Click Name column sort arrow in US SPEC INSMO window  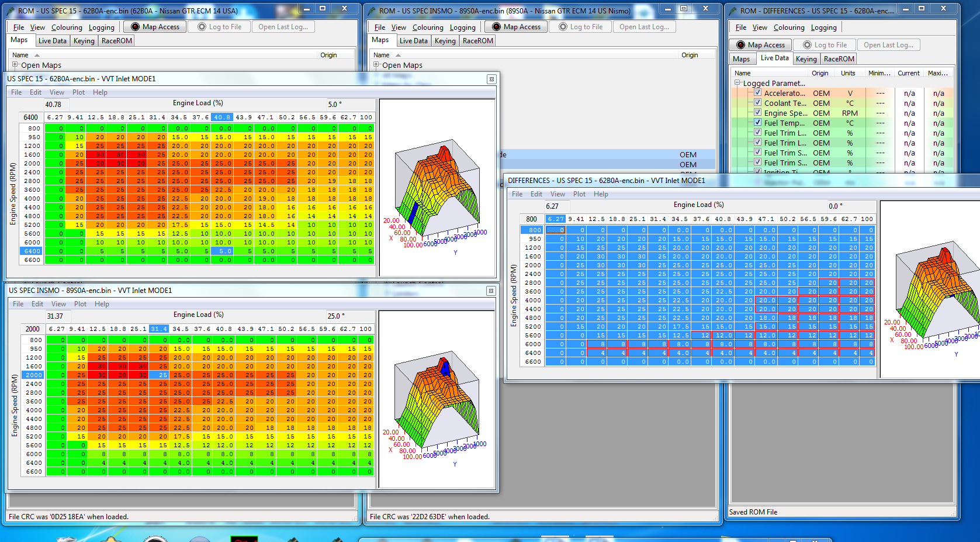coord(398,55)
